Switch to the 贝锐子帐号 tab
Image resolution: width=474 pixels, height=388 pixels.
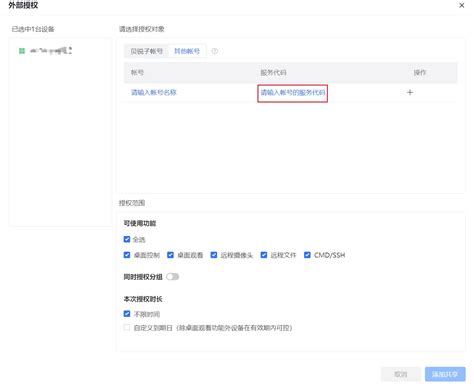[146, 51]
